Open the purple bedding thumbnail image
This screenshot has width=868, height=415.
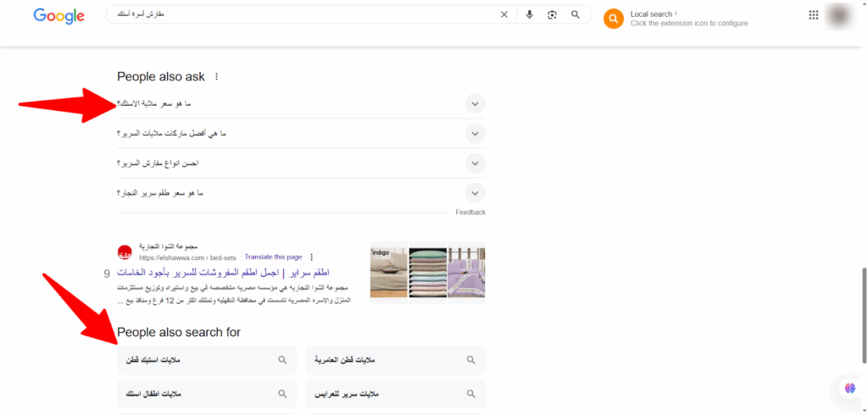[x=466, y=271]
